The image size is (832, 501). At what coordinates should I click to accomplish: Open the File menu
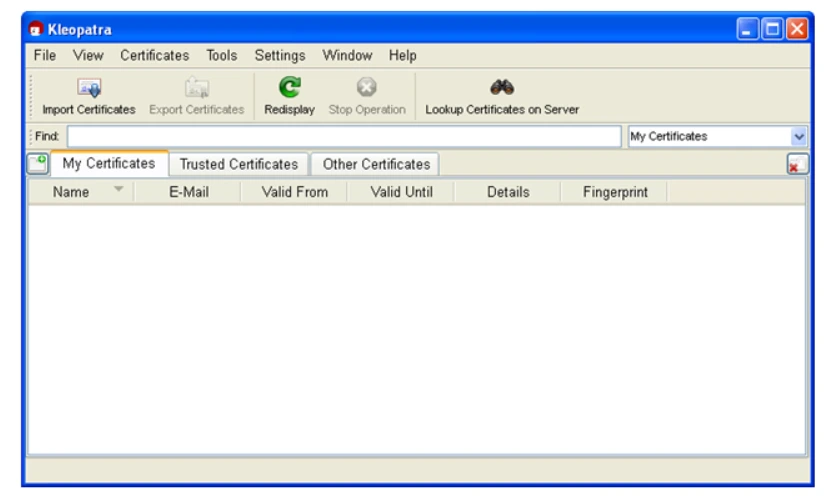45,55
